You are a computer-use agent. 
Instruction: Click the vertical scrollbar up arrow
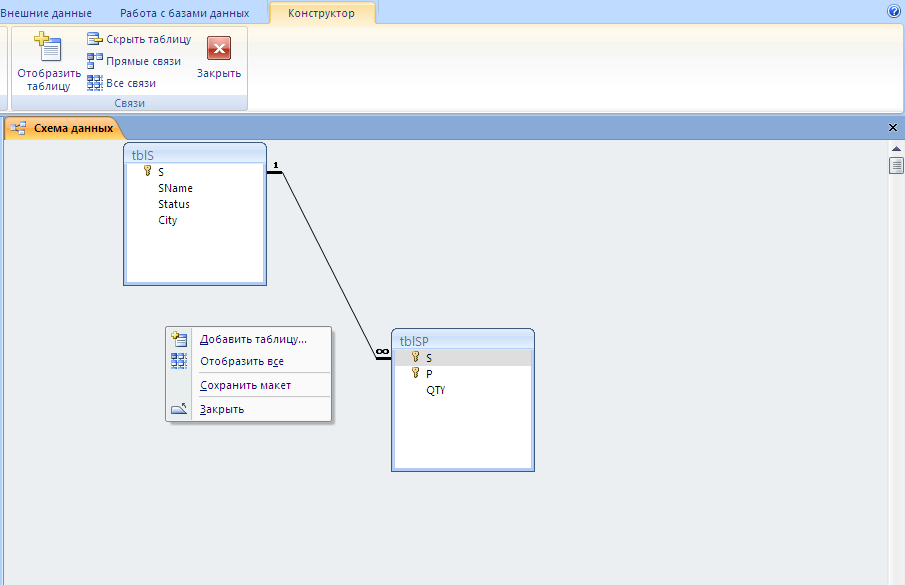[x=896, y=149]
